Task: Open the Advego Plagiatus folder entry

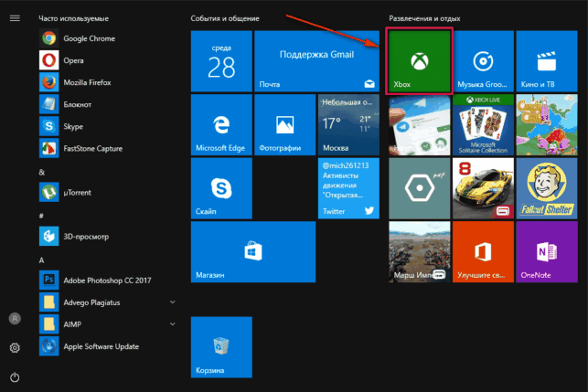Action: click(x=107, y=302)
